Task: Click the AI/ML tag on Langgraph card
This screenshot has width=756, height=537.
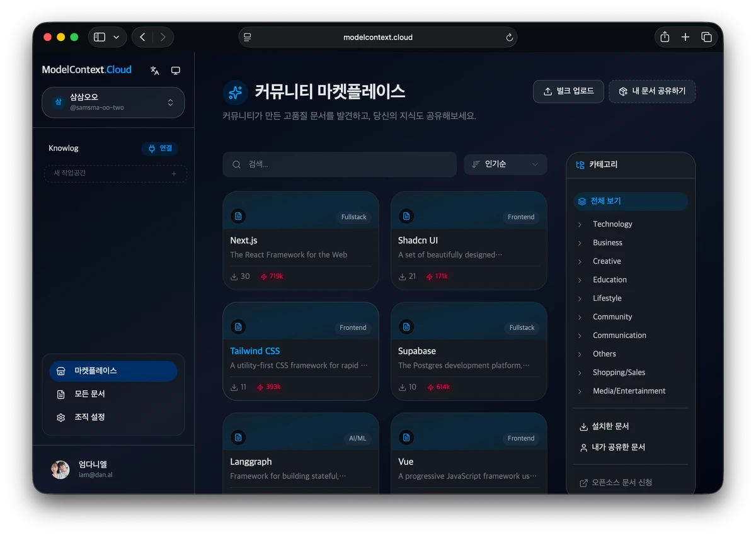Action: [x=357, y=438]
